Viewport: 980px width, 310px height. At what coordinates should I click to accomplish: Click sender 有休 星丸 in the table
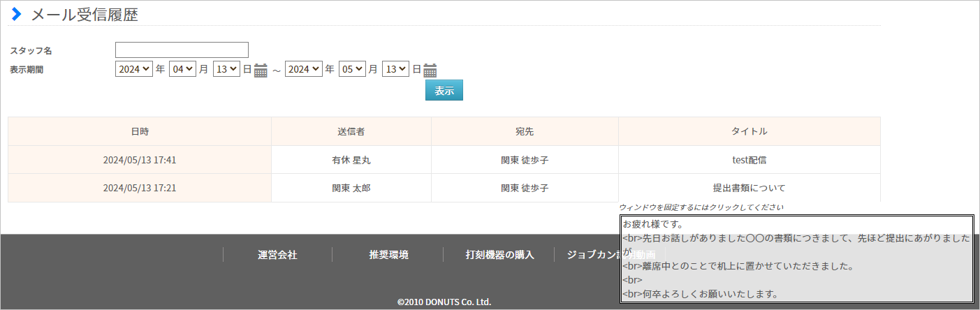pos(351,160)
